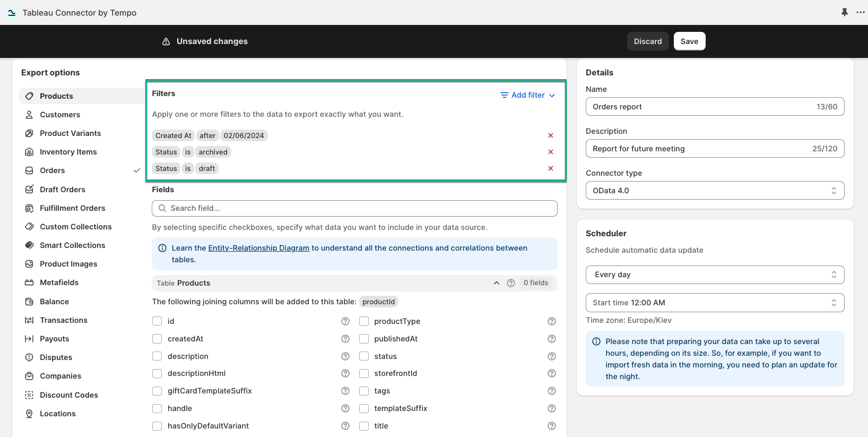This screenshot has width=868, height=437.
Task: Check the createdAt field checkbox
Action: [157, 339]
